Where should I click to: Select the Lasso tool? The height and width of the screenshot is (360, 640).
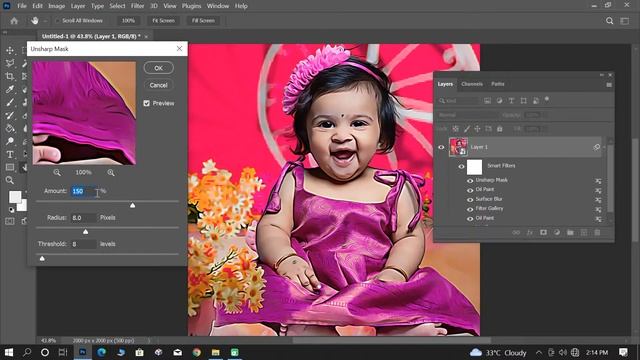pos(10,63)
